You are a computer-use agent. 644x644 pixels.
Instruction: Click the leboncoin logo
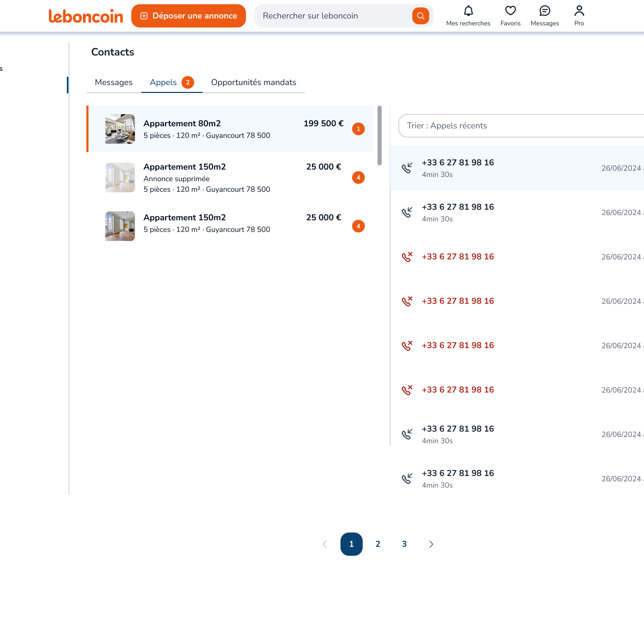click(x=86, y=16)
